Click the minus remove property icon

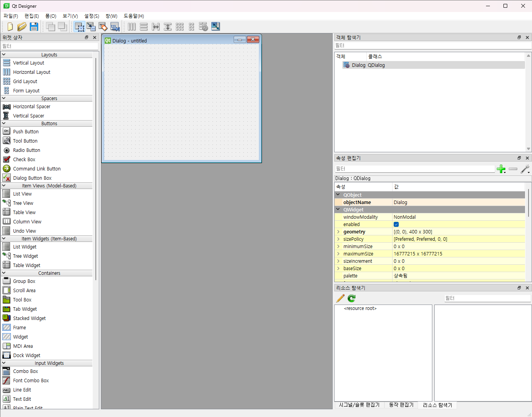click(x=513, y=169)
